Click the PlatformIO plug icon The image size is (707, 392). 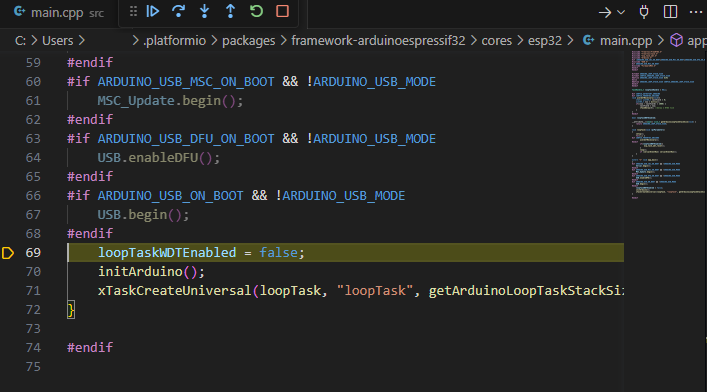pos(644,12)
